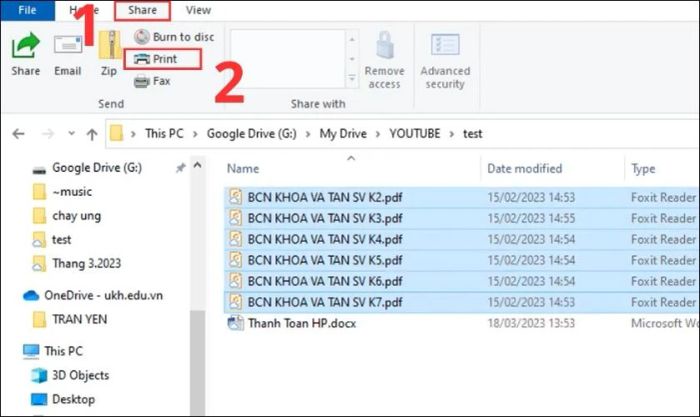Sort by the Name column header
The width and height of the screenshot is (700, 417).
[243, 169]
